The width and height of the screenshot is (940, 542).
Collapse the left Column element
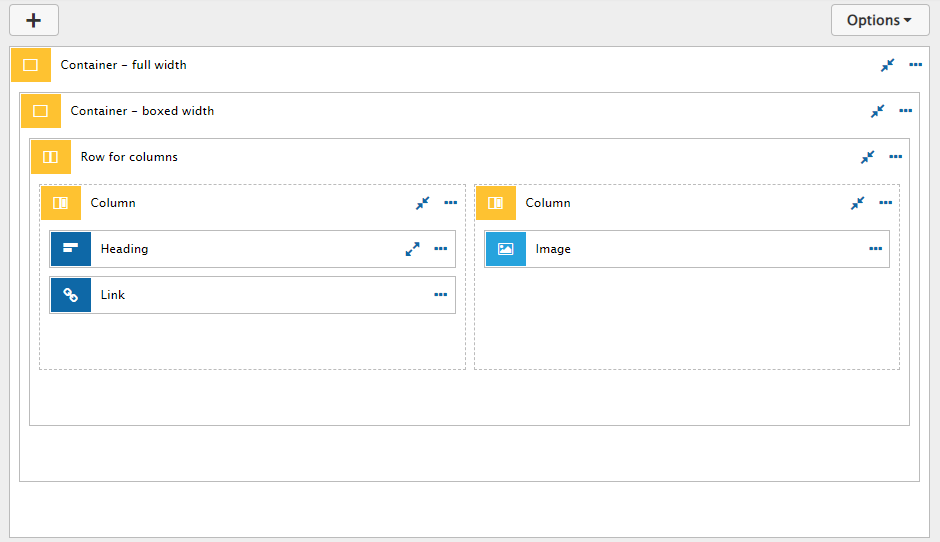tap(423, 203)
